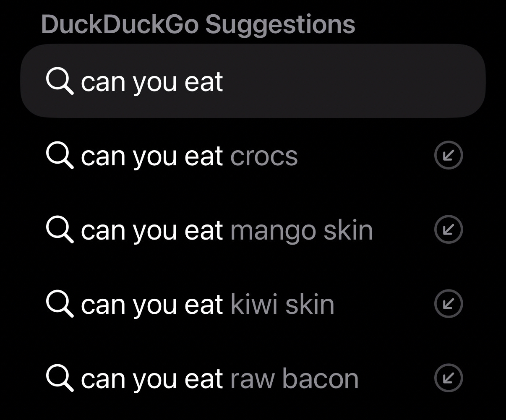Click the gray 'mango skin' completion text
This screenshot has width=506, height=420.
302,231
